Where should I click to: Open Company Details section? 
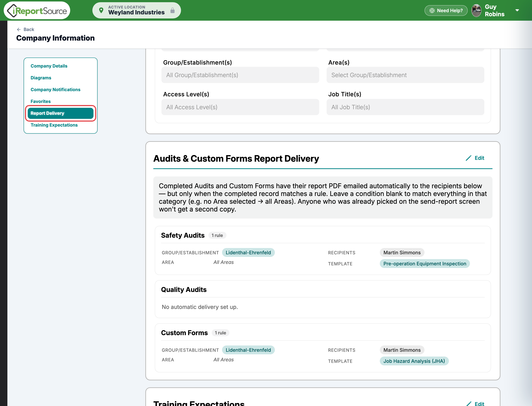(x=49, y=66)
